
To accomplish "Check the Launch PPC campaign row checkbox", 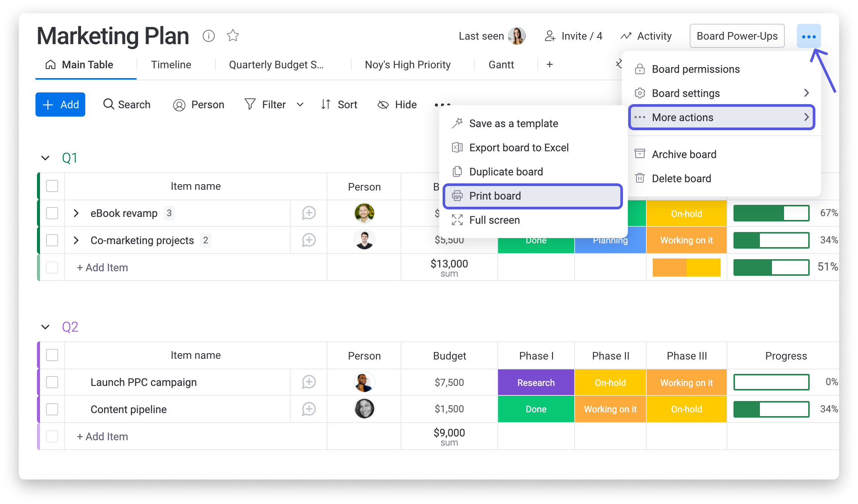I will click(52, 382).
